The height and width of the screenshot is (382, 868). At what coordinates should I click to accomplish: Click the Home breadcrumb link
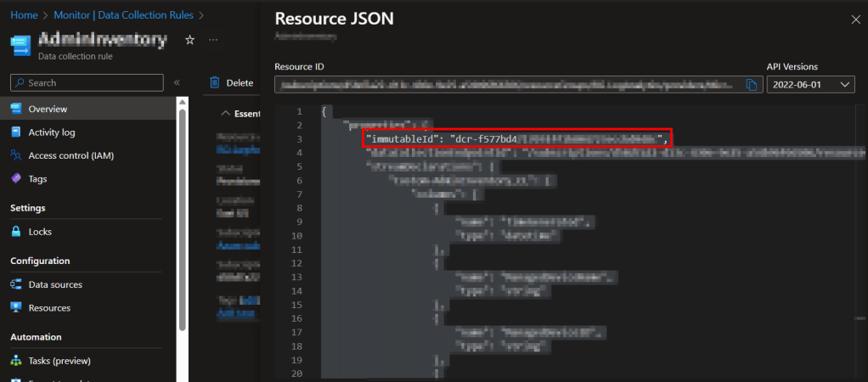23,15
